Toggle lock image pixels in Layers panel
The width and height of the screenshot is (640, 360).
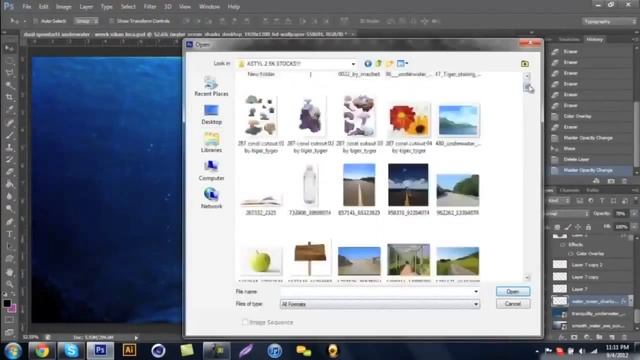568,227
